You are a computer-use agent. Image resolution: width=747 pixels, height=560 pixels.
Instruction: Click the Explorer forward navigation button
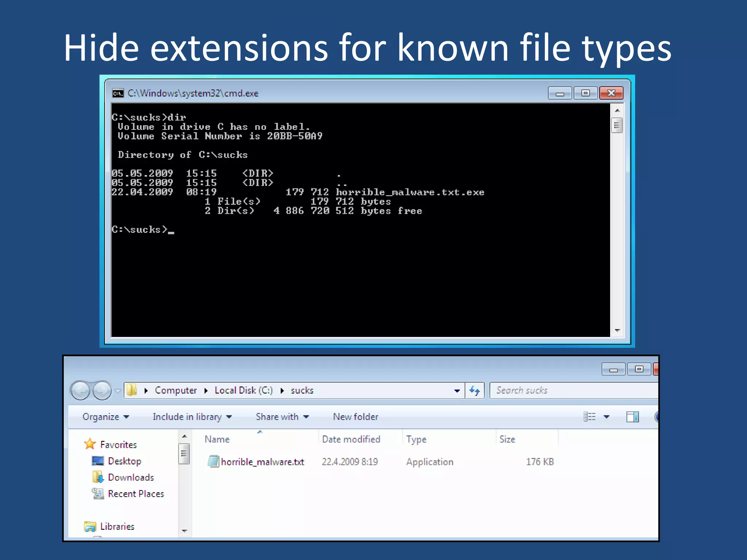[x=102, y=390]
